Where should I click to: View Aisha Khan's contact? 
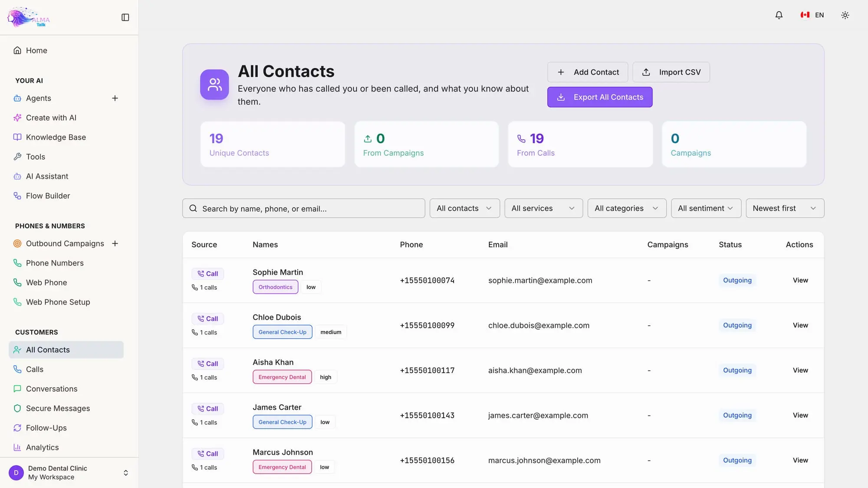tap(800, 370)
